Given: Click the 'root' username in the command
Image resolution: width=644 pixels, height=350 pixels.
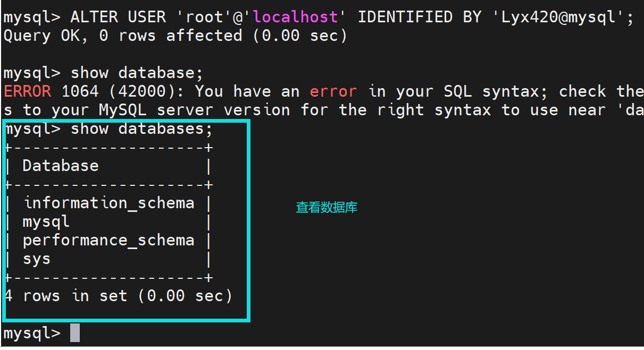Looking at the screenshot, I should click(204, 17).
